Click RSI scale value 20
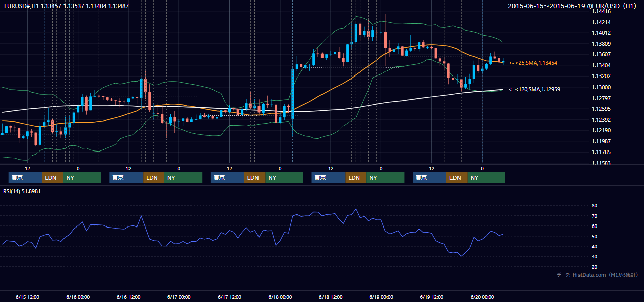Viewport: 644px width, 302px height. (x=594, y=267)
